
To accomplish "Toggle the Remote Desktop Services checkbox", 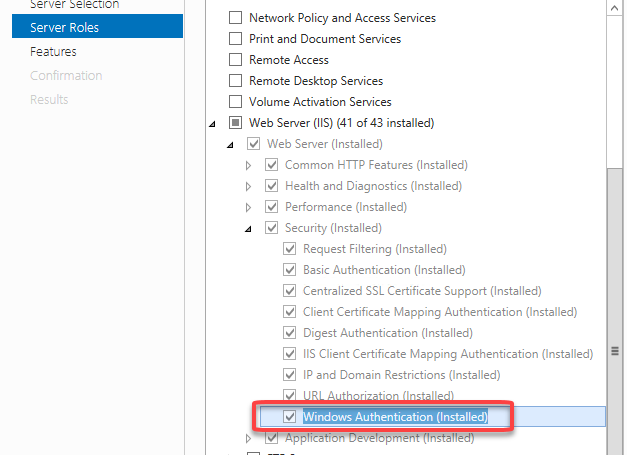I will (236, 81).
